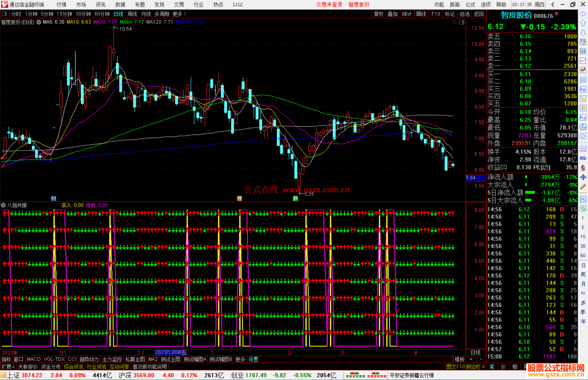The width and height of the screenshot is (588, 380).
Task: Open the 公式 menu in title bar
Action: pyautogui.click(x=470, y=4)
